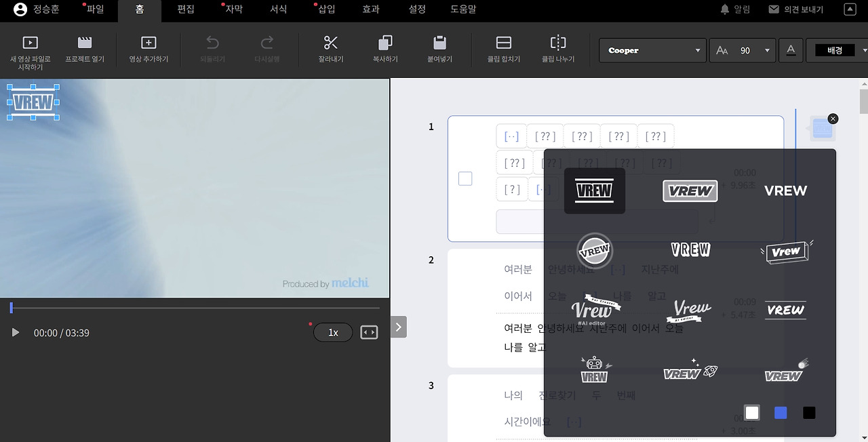Viewport: 868px width, 442px height.
Task: Click the word 여러분 in clip 2
Action: pyautogui.click(x=518, y=269)
